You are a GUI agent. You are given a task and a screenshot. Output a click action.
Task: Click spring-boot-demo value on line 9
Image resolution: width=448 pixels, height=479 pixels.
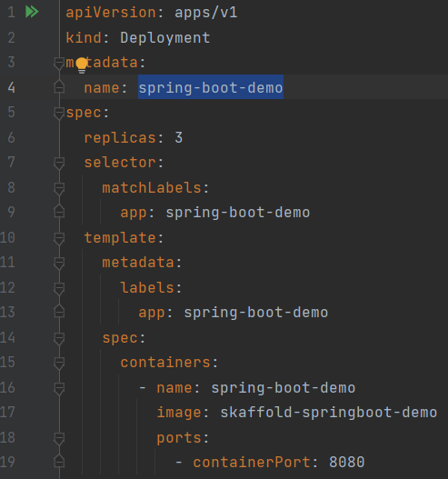[x=238, y=213]
